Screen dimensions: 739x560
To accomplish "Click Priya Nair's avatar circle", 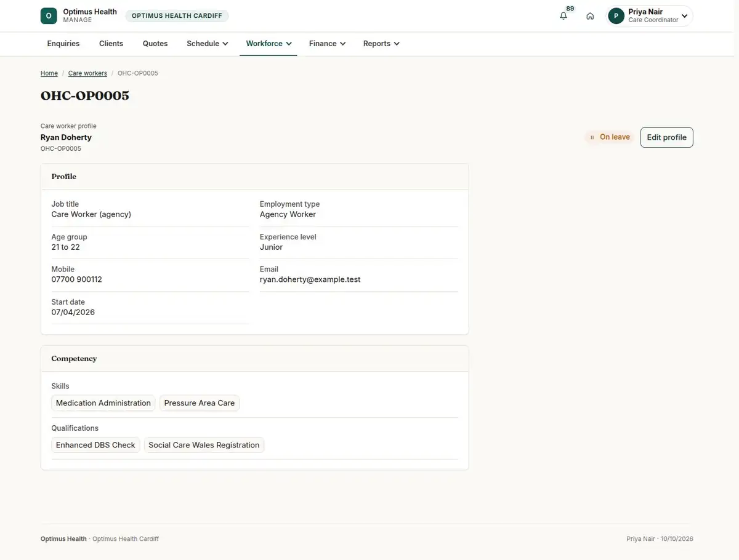I will [616, 16].
